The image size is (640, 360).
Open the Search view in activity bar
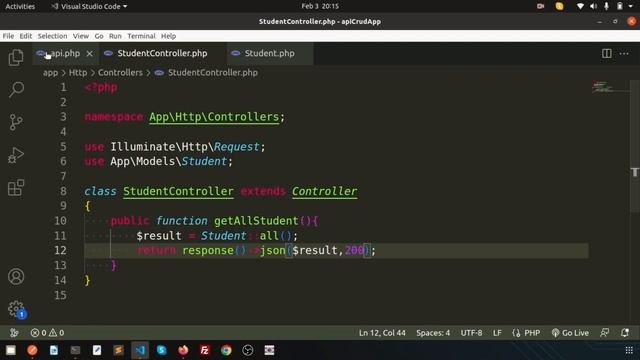coord(16,89)
